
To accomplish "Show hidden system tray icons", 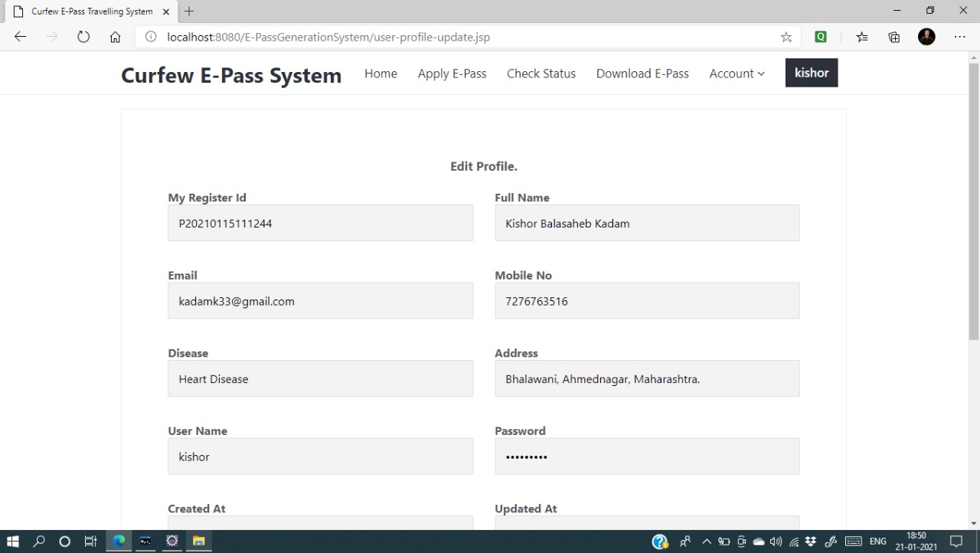I will (707, 542).
